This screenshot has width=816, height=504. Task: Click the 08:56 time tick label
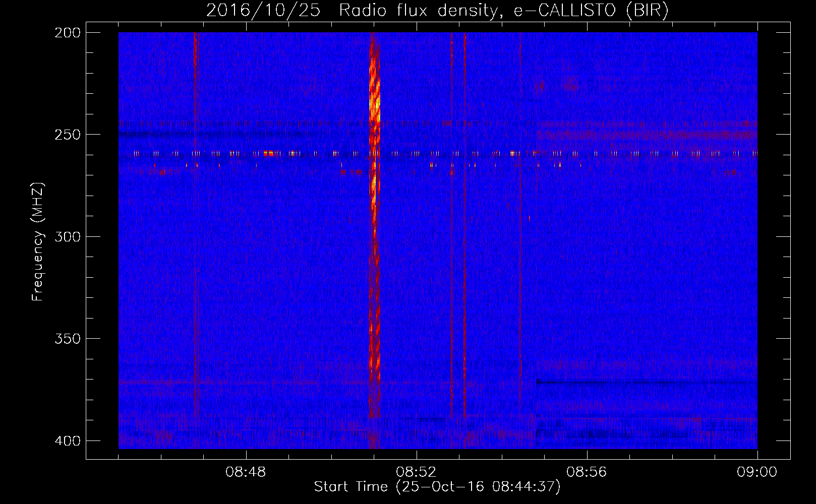pyautogui.click(x=587, y=472)
